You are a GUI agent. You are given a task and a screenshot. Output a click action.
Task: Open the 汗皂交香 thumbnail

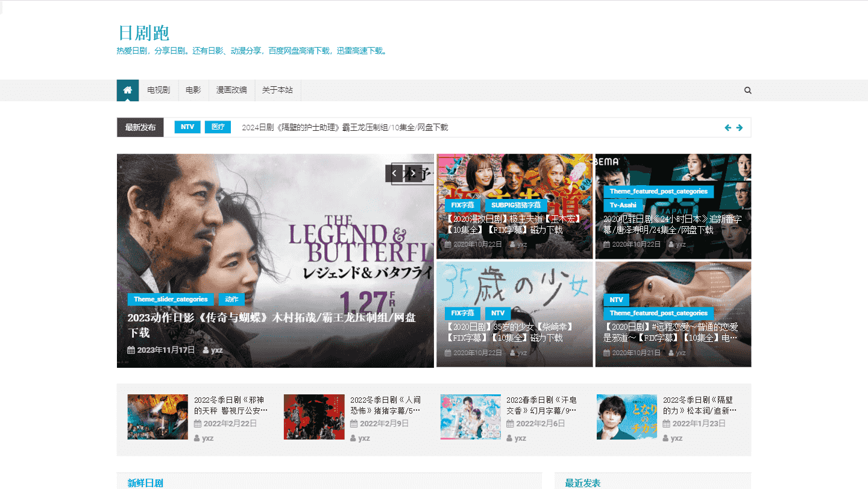(471, 417)
